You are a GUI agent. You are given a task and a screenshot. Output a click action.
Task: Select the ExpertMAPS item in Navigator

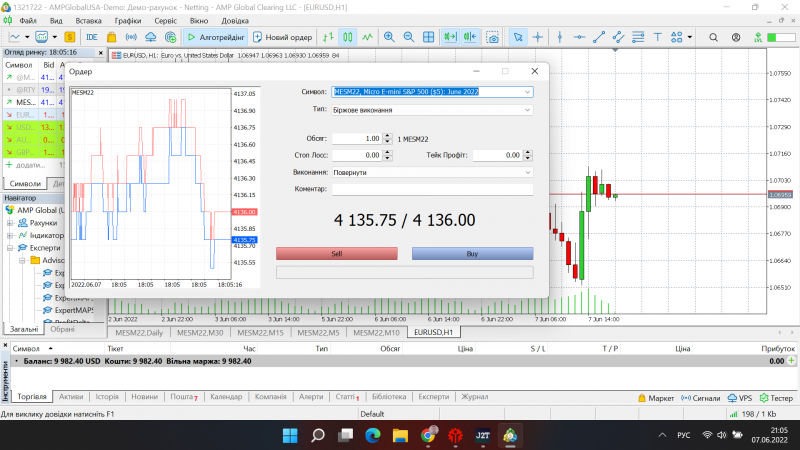pyautogui.click(x=74, y=310)
